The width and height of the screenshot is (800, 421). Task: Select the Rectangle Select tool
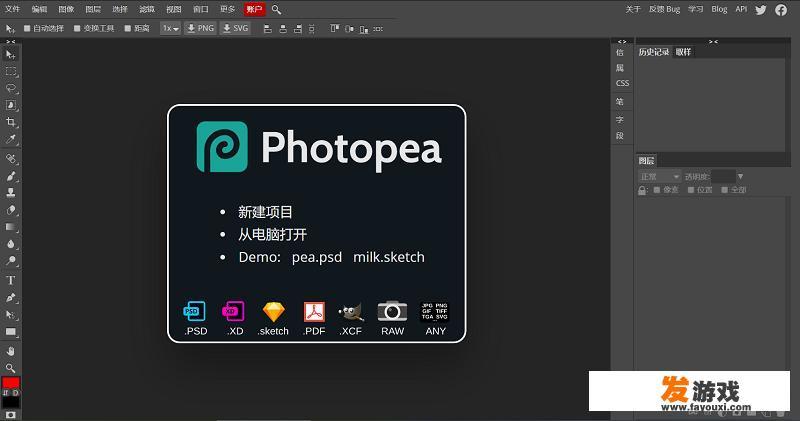pyautogui.click(x=11, y=71)
